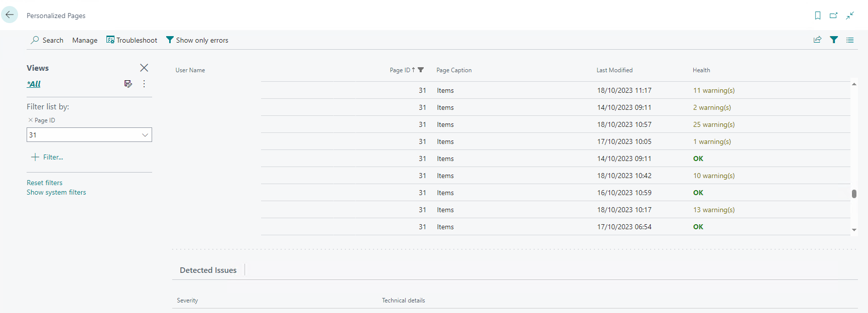Open the three-dot views options menu
The width and height of the screenshot is (868, 313).
coord(144,84)
